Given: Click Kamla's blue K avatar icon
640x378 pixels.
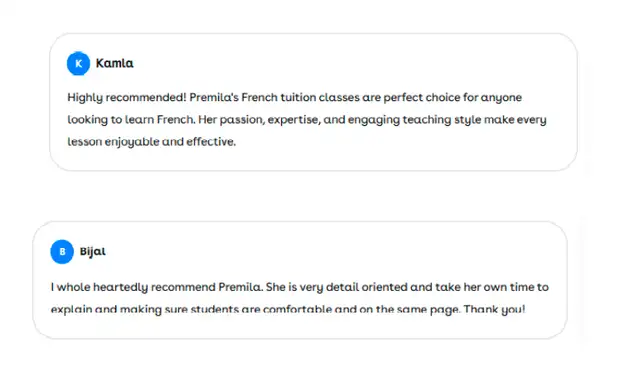Looking at the screenshot, I should pyautogui.click(x=78, y=64).
